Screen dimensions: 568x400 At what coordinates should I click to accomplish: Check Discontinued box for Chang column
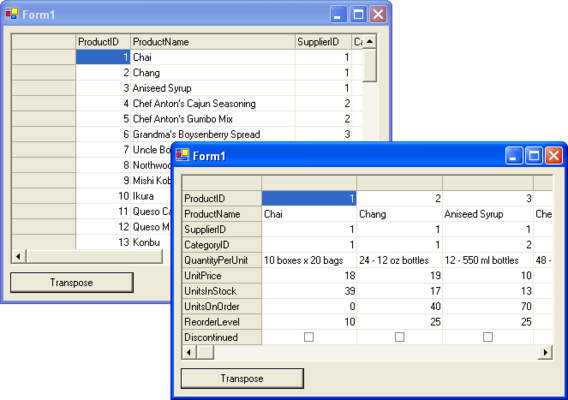(400, 337)
